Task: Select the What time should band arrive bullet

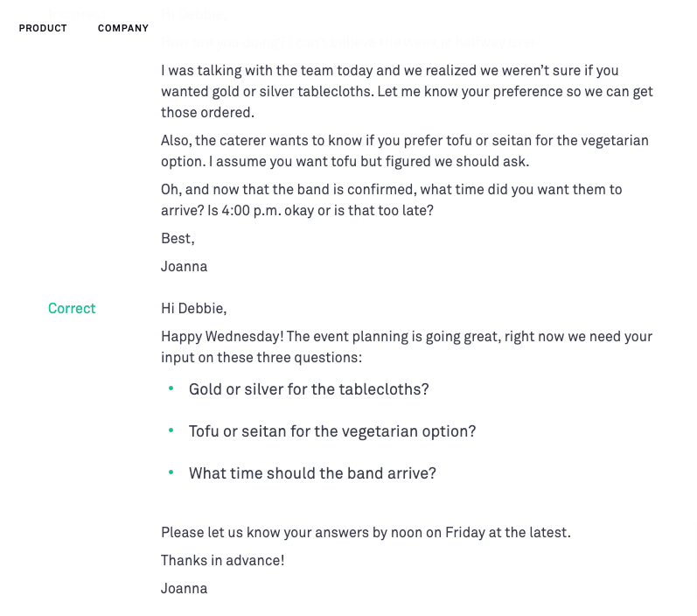Action: [x=312, y=473]
